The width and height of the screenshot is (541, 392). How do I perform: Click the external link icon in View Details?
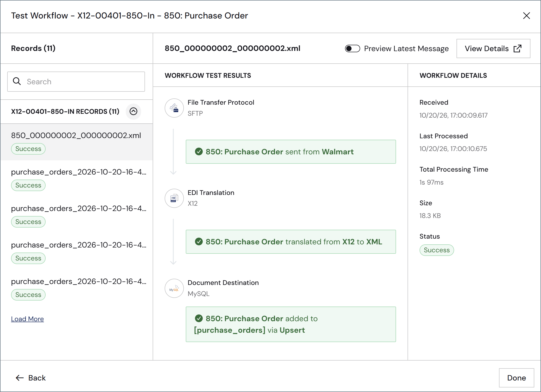(x=517, y=48)
